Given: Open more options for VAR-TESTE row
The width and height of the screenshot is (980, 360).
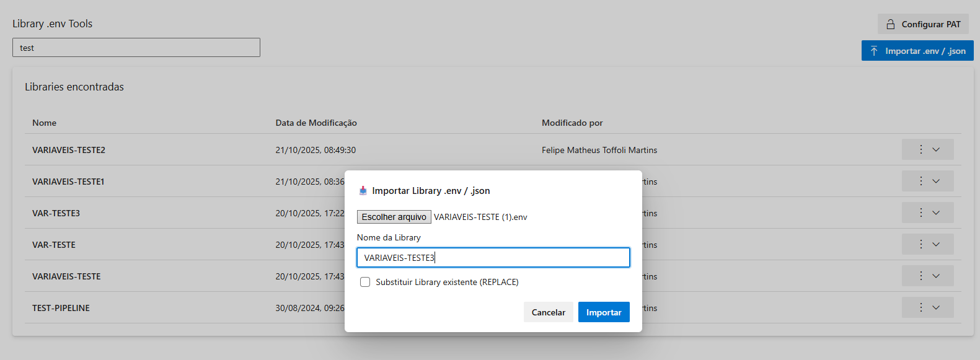Looking at the screenshot, I should click(920, 244).
